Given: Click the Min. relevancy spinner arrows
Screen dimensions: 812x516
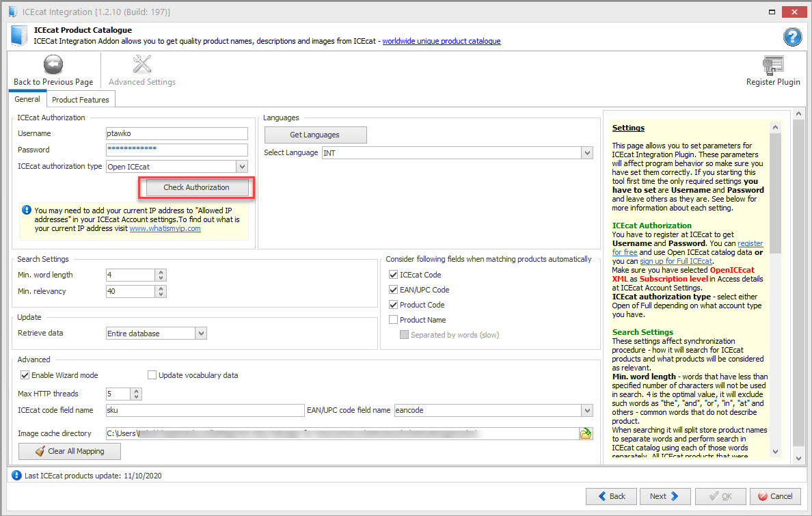Looking at the screenshot, I should pos(161,292).
